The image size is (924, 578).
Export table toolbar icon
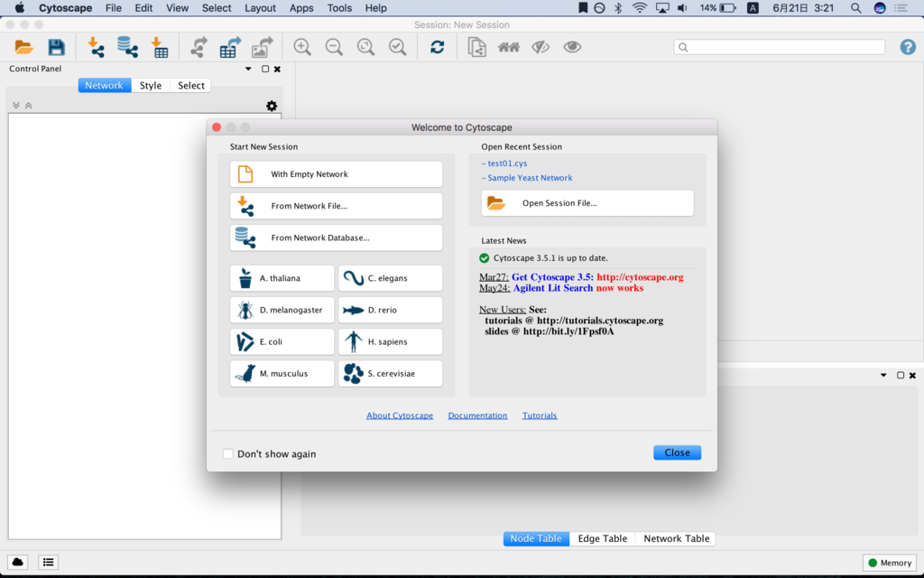coord(230,47)
